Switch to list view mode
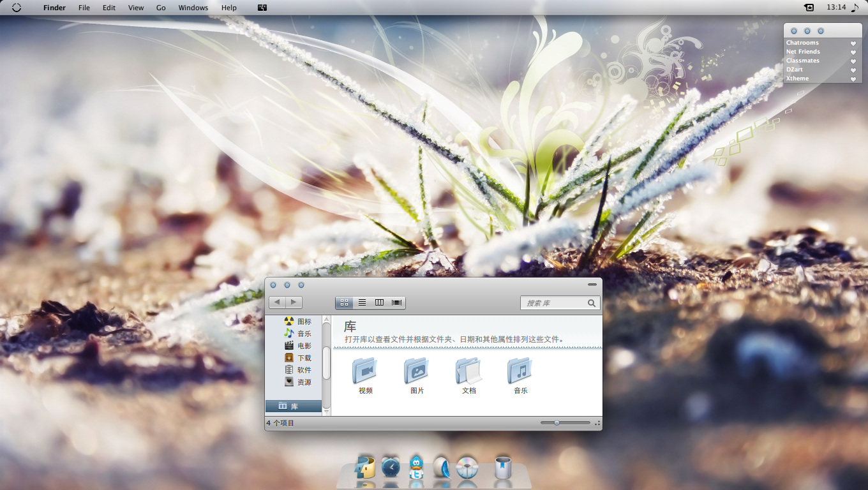868x490 pixels. (362, 302)
